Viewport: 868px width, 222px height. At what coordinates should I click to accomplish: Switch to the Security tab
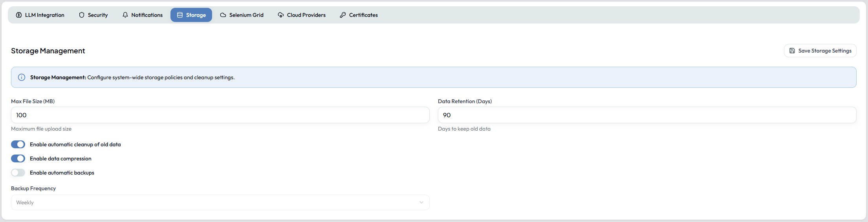(93, 15)
